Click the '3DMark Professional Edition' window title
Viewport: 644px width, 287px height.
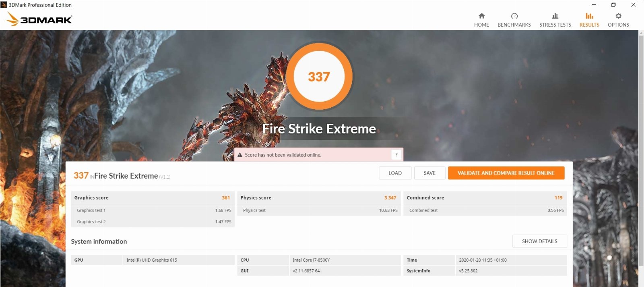click(40, 5)
